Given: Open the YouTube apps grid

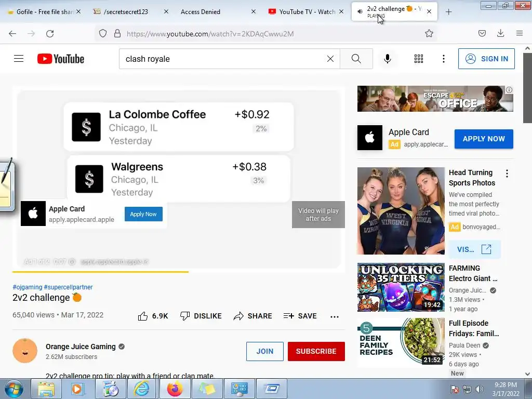Looking at the screenshot, I should point(419,59).
